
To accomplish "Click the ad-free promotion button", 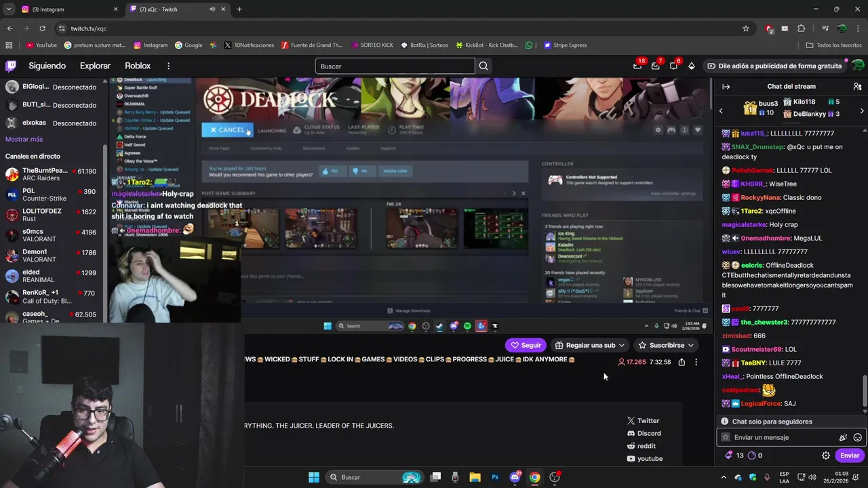I will click(774, 66).
